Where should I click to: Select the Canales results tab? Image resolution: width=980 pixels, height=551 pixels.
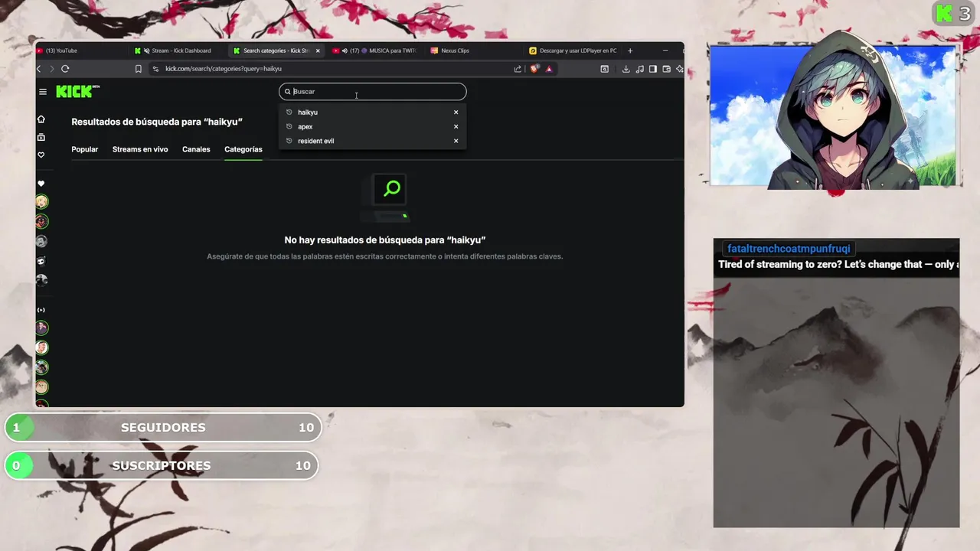tap(196, 149)
